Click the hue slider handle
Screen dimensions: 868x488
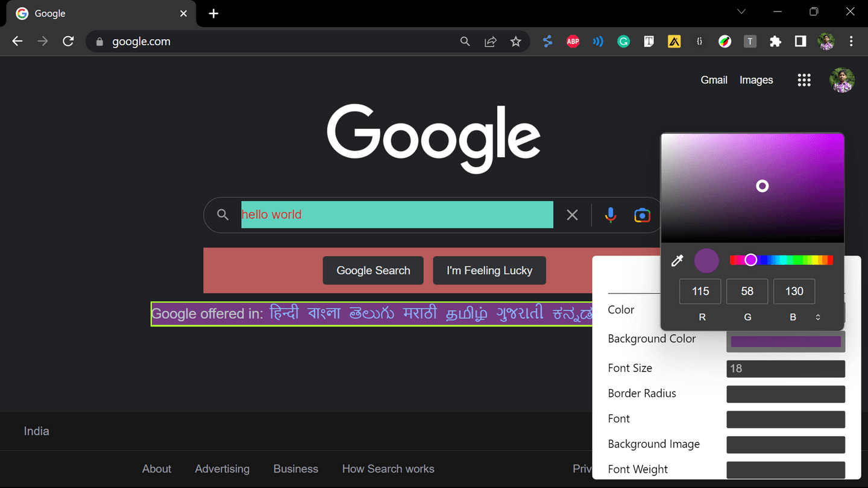tap(750, 260)
